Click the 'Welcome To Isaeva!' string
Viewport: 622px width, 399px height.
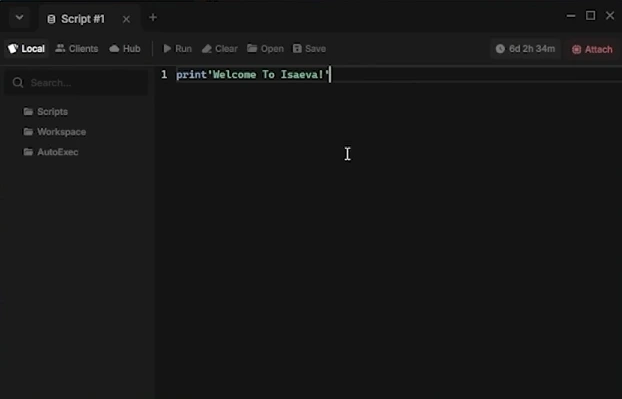point(269,75)
